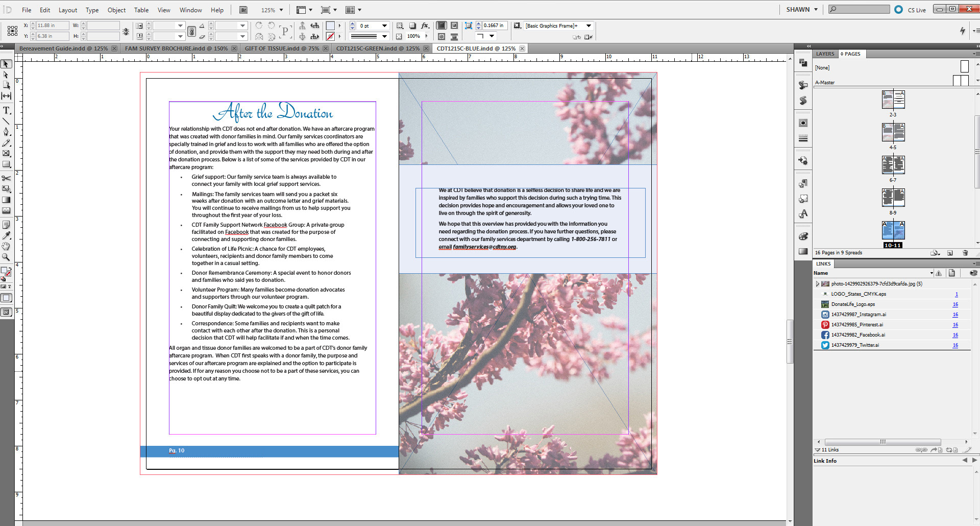Switch to the LAYERS panel tab
Screen dimensions: 980x526
click(x=825, y=54)
